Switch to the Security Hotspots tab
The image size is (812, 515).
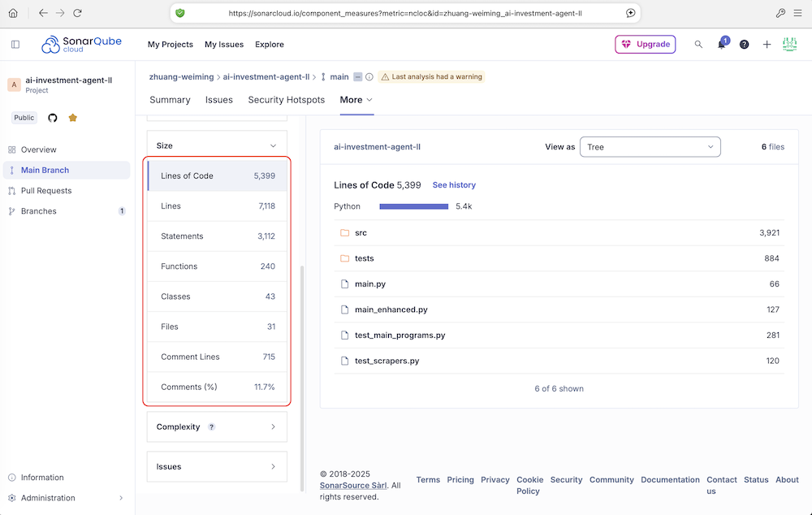286,100
